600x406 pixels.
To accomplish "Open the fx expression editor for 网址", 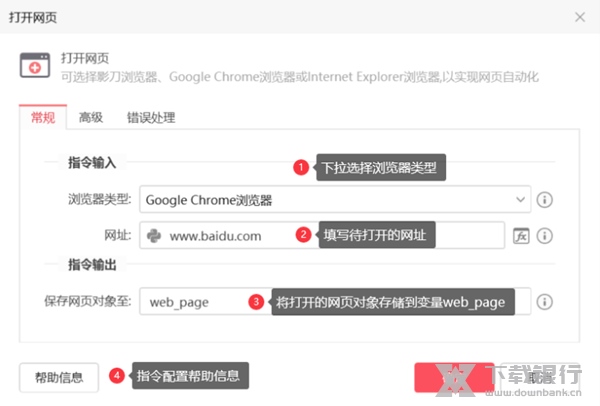I will (520, 236).
